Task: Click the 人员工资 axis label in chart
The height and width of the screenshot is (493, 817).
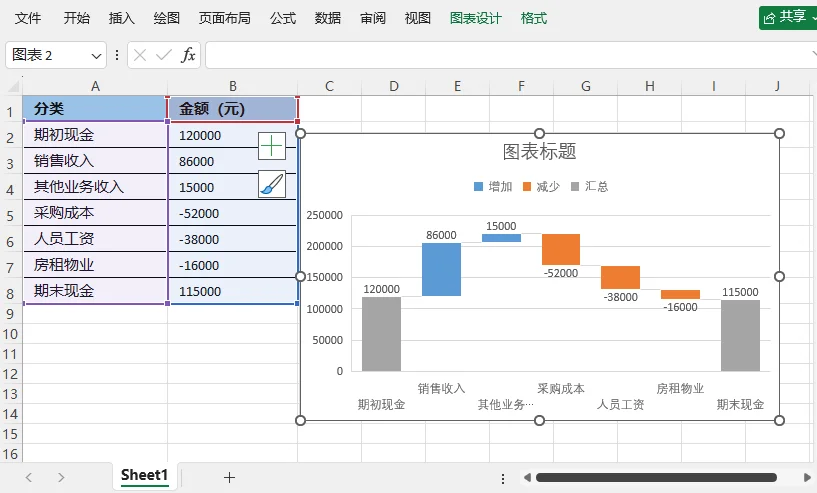Action: pyautogui.click(x=620, y=404)
